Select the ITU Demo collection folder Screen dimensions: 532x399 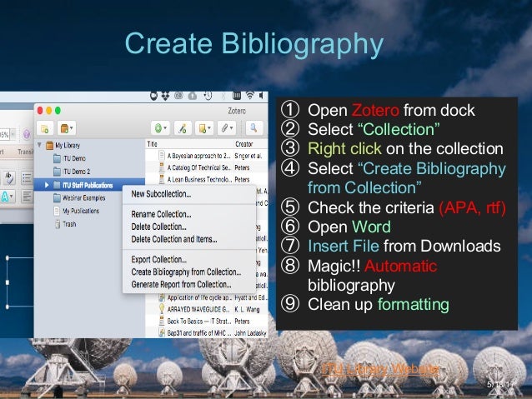(69, 158)
